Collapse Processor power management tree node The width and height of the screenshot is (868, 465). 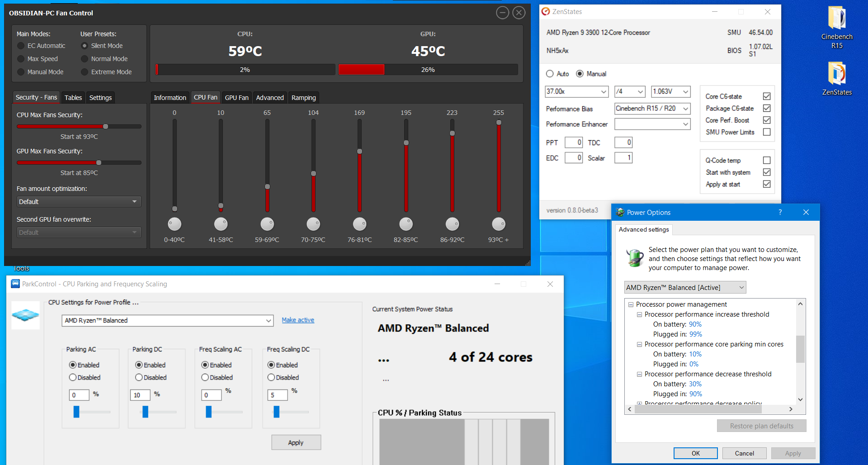pyautogui.click(x=631, y=304)
